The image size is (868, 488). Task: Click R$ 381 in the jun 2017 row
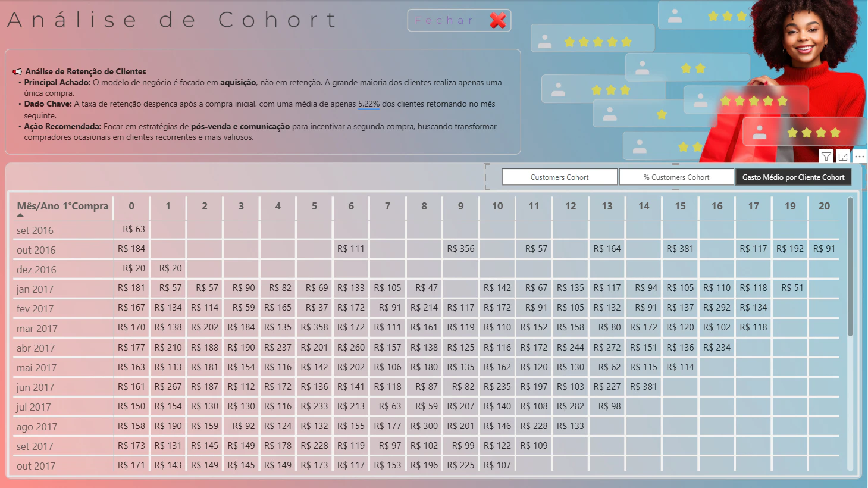[x=644, y=386]
